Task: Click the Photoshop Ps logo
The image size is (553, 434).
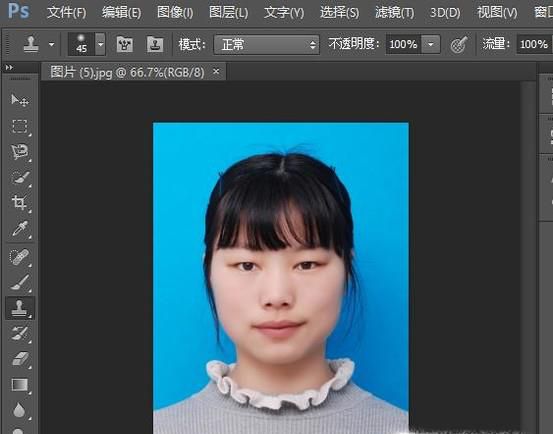Action: point(18,11)
